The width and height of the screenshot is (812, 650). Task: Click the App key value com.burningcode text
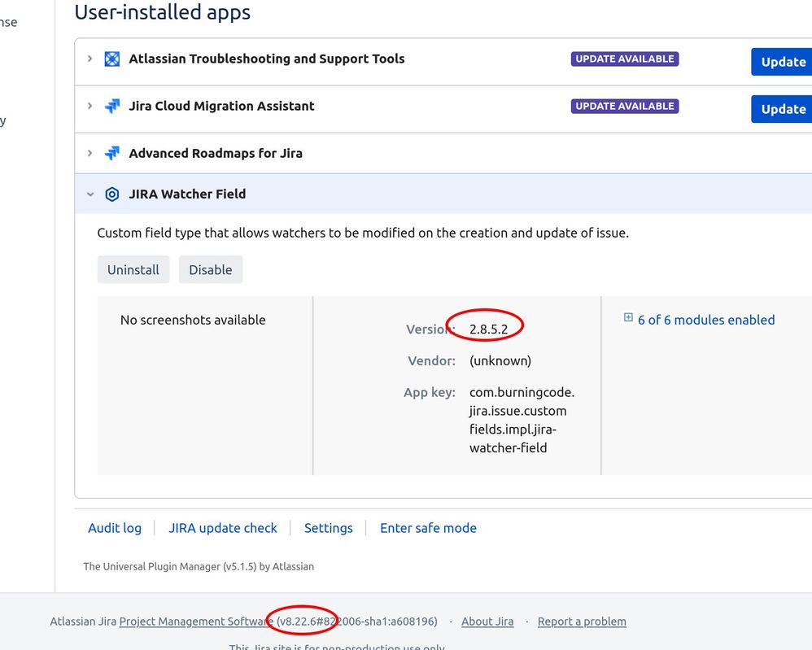(x=522, y=420)
